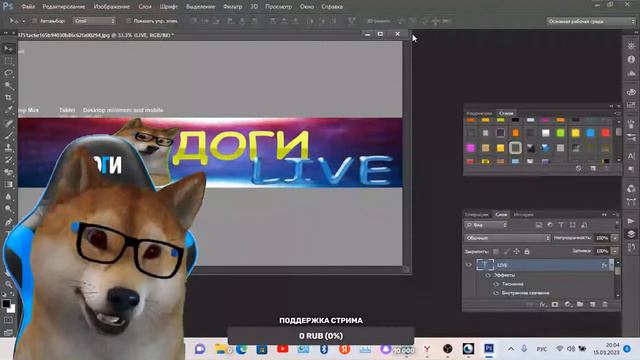The image size is (640, 360).
Task: Toggle Показать упр. элем. checkbox
Action: point(128,21)
